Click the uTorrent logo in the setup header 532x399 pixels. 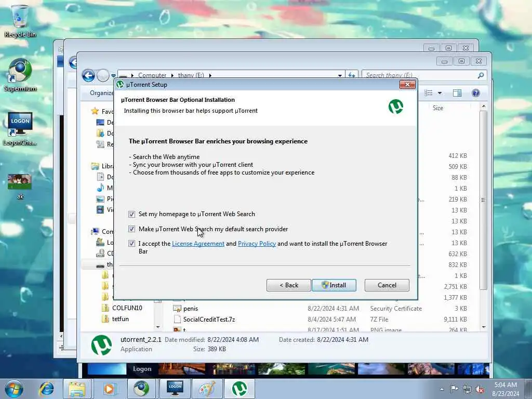pyautogui.click(x=395, y=107)
